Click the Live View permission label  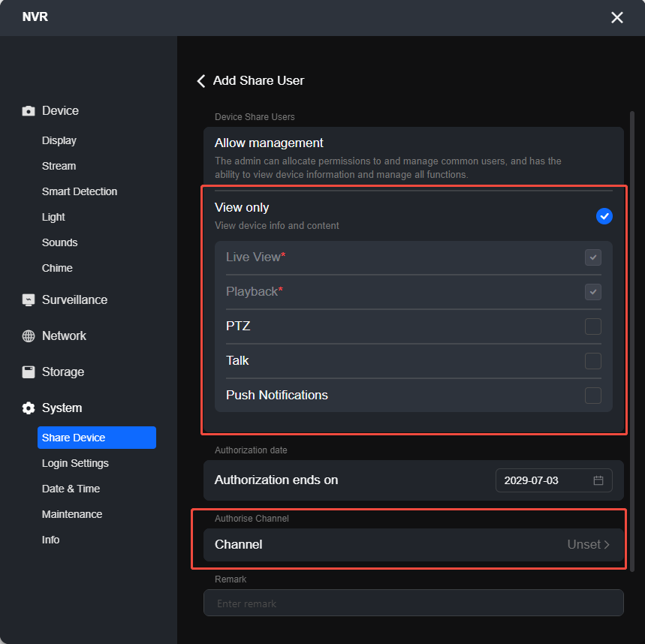pyautogui.click(x=255, y=257)
